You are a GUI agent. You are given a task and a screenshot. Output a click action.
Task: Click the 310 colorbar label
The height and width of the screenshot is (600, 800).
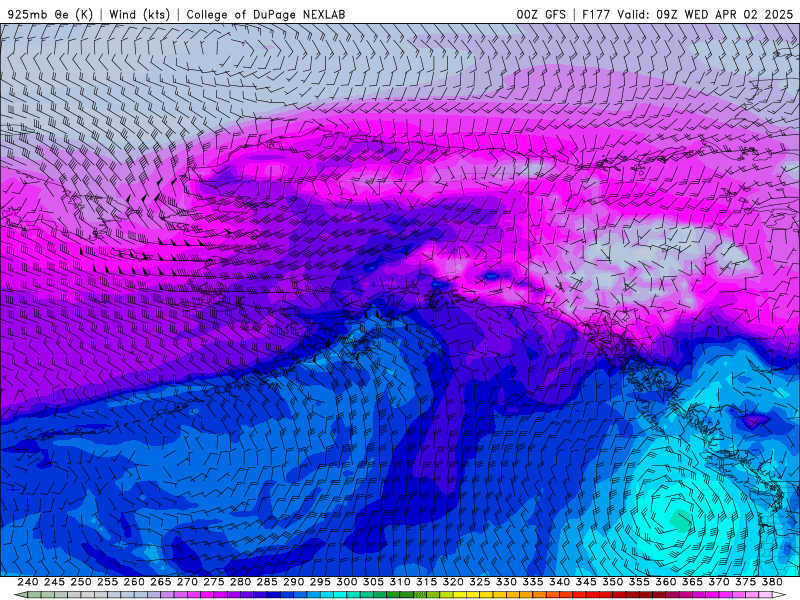pos(399,582)
